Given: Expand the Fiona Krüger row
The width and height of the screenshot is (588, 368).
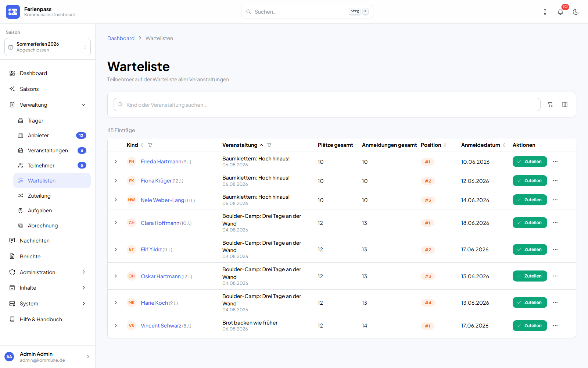Looking at the screenshot, I should coord(116,181).
